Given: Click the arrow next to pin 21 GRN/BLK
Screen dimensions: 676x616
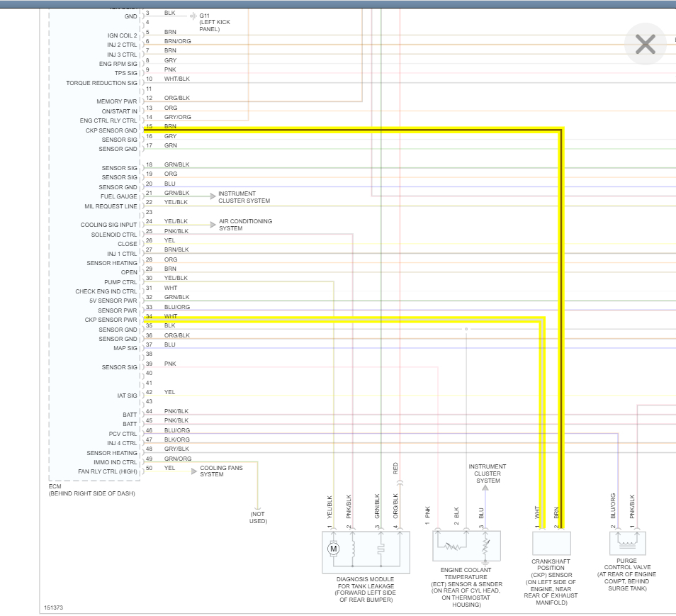Looking at the screenshot, I should click(x=213, y=196).
